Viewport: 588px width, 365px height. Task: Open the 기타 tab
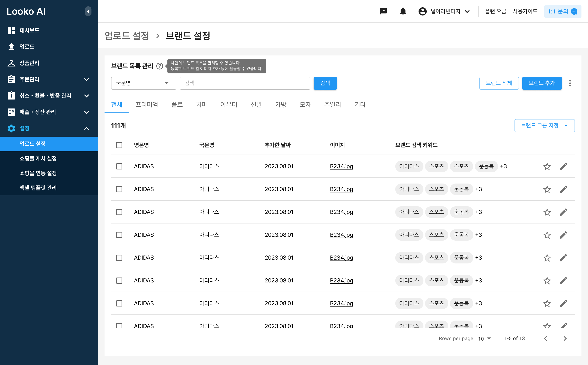360,105
